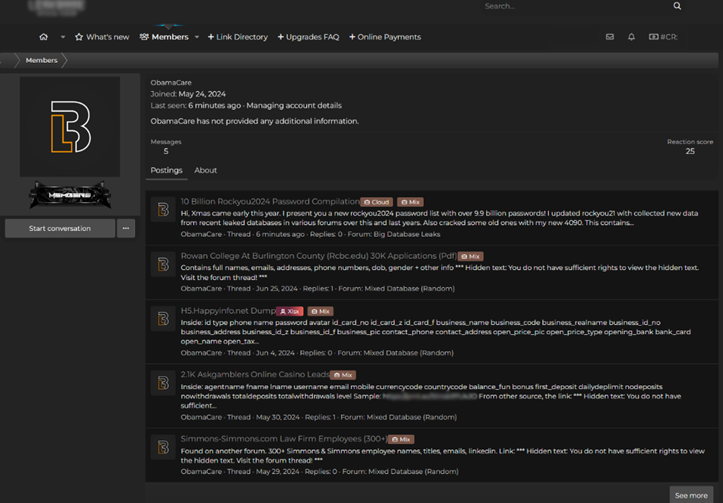Image resolution: width=723 pixels, height=503 pixels.
Task: Click the Mix tag on Rowan College posting
Action: pos(470,257)
